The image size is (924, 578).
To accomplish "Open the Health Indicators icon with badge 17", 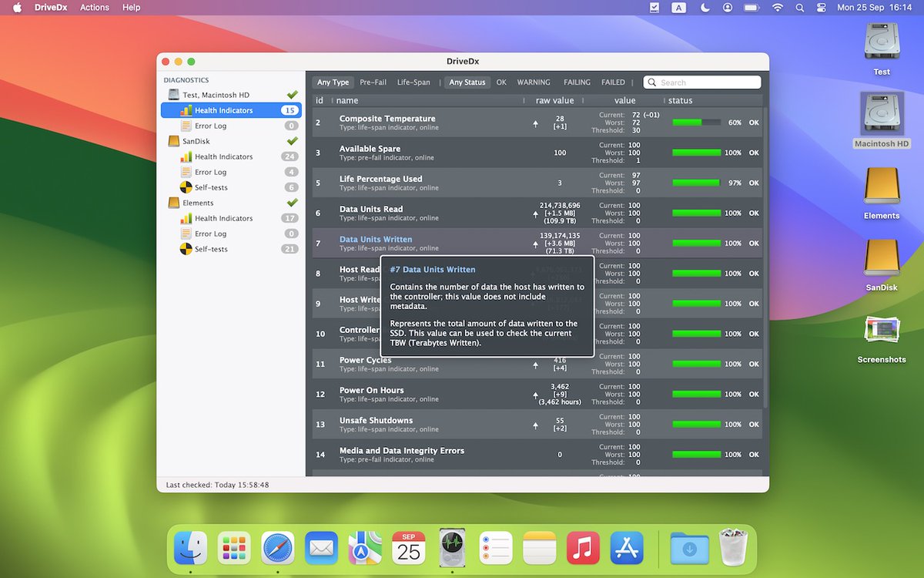I will point(186,218).
